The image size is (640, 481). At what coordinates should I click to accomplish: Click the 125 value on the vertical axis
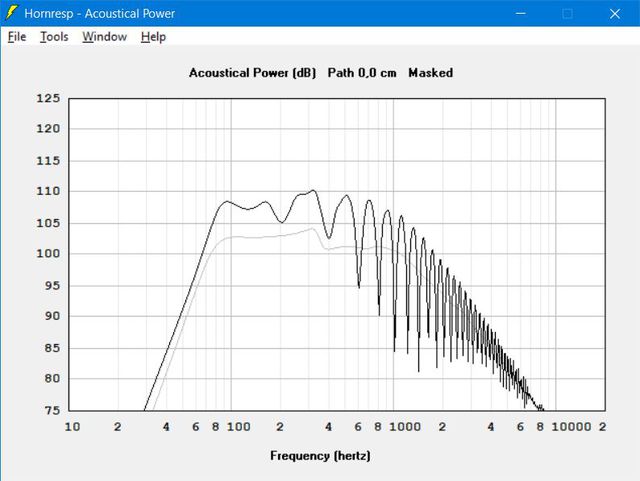tap(48, 98)
